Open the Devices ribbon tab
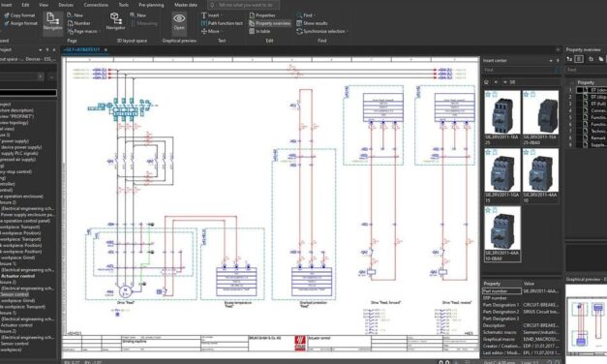This screenshot has width=607, height=364. pos(66,5)
